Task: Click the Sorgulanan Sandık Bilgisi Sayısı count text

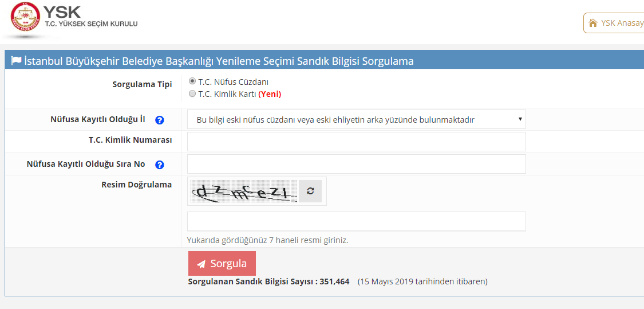Action: point(268,282)
